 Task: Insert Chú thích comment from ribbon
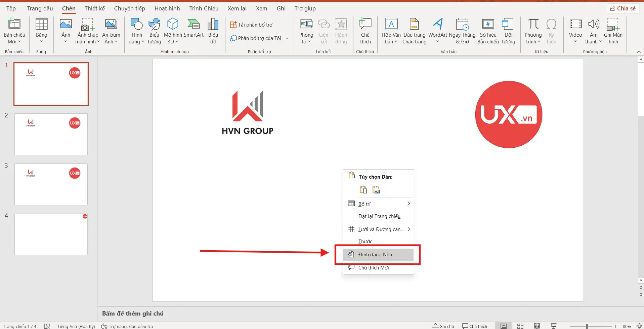[x=365, y=31]
